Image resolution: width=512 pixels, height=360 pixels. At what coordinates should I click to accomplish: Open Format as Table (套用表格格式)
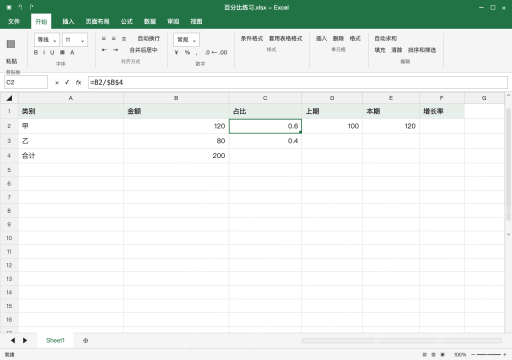(285, 39)
